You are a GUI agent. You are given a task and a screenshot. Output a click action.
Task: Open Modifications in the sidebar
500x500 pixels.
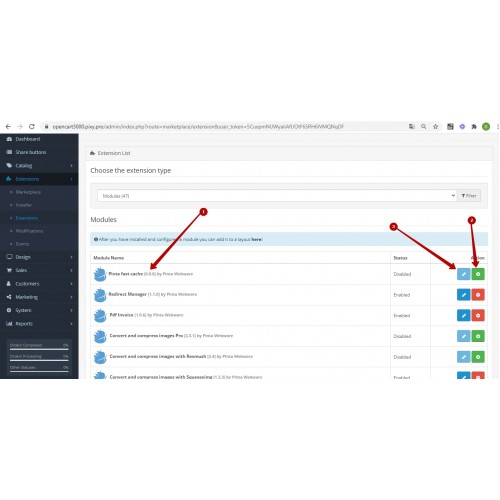29,231
